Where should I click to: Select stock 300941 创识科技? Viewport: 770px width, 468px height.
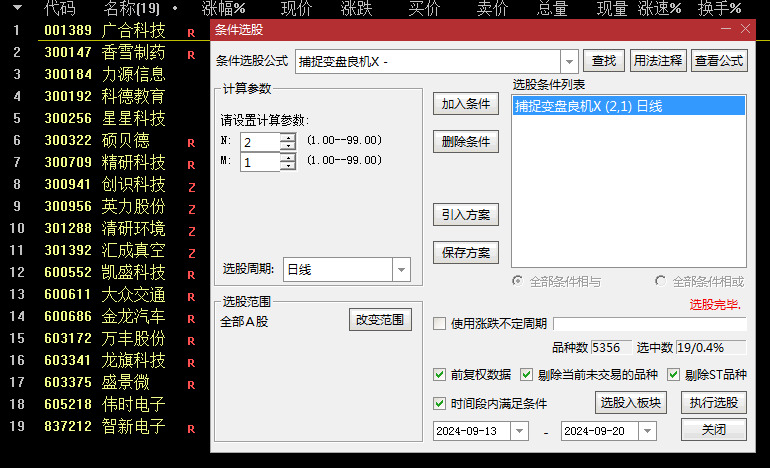point(105,184)
